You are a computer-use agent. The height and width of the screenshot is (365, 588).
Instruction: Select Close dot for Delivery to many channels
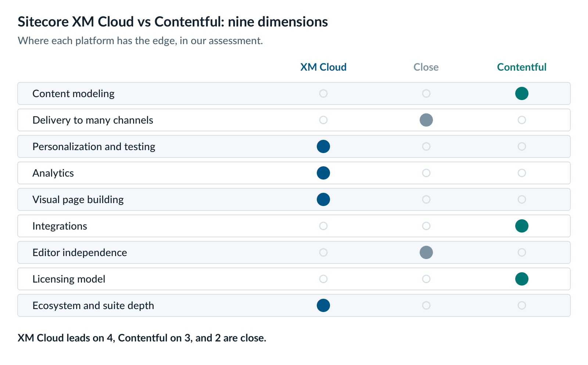[426, 120]
